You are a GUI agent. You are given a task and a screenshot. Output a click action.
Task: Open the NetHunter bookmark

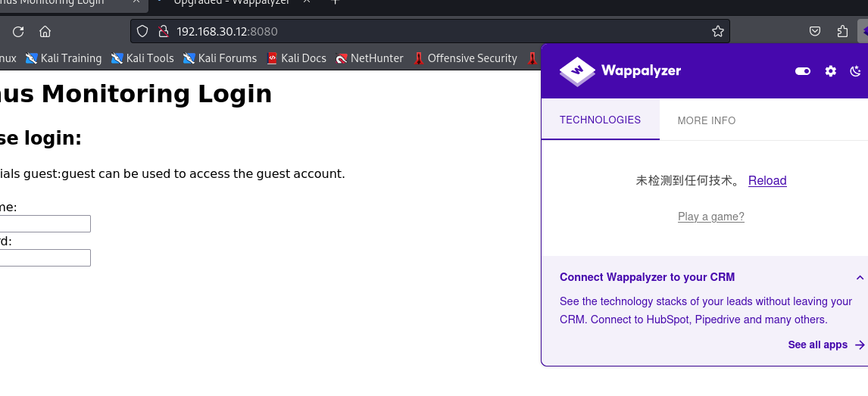369,58
